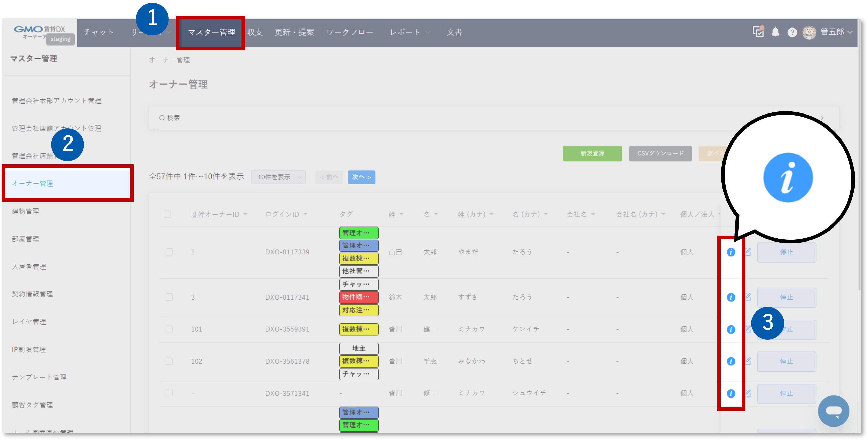Click info icon for owner DXO-3559391
This screenshot has width=868, height=440.
coord(731,329)
